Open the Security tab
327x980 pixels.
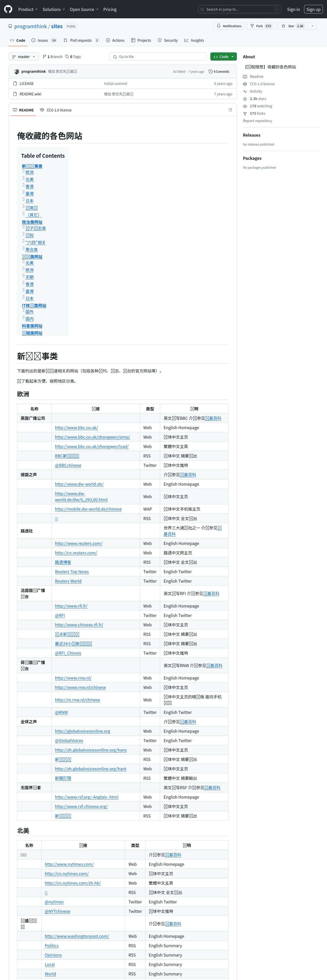click(x=168, y=40)
